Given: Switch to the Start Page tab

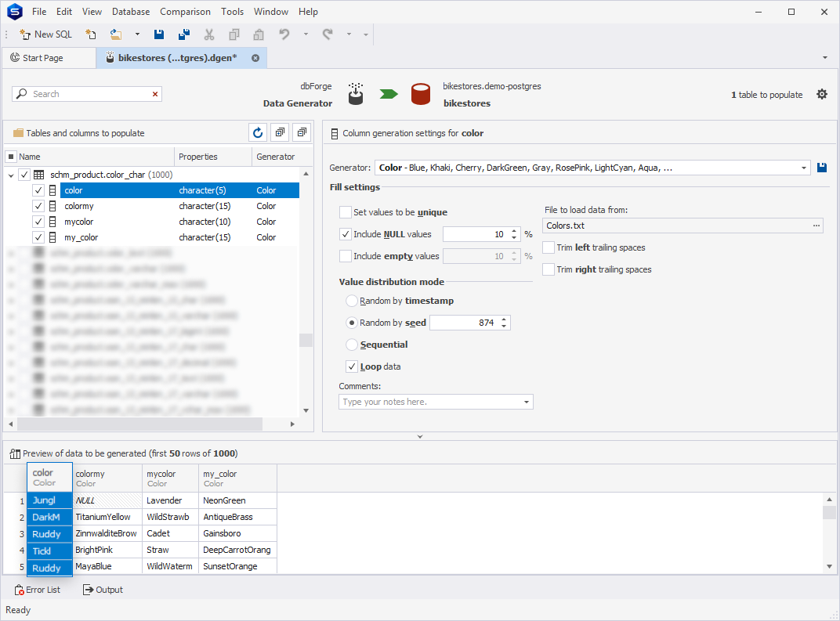Looking at the screenshot, I should [x=38, y=58].
